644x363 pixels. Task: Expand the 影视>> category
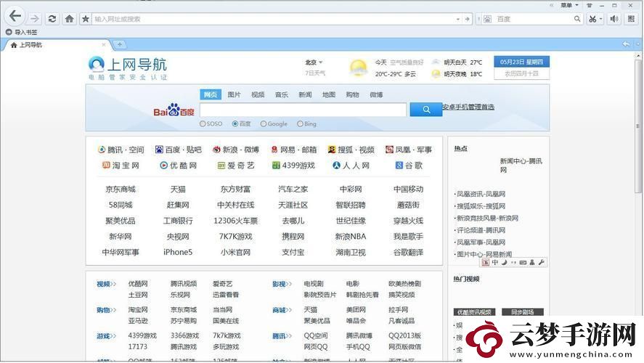coord(282,284)
